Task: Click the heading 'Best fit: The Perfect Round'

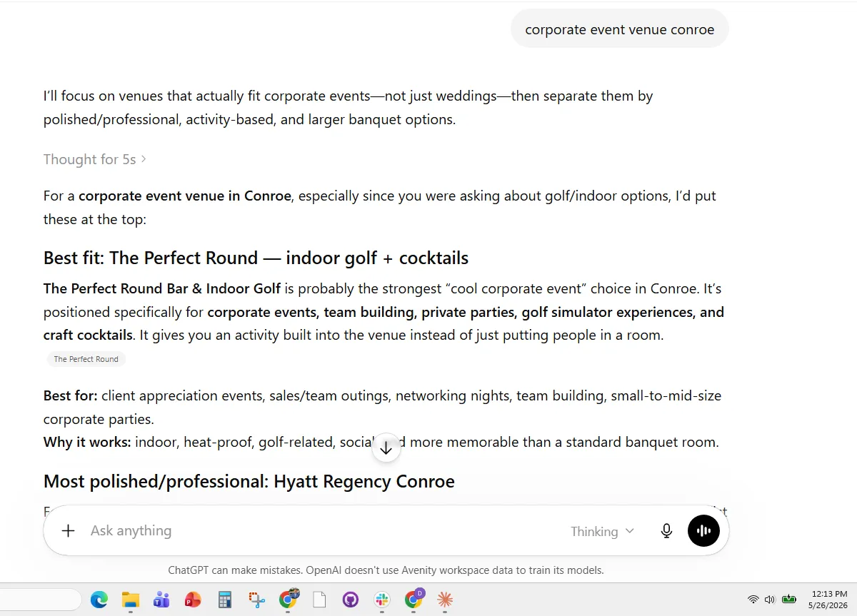Action: tap(256, 258)
